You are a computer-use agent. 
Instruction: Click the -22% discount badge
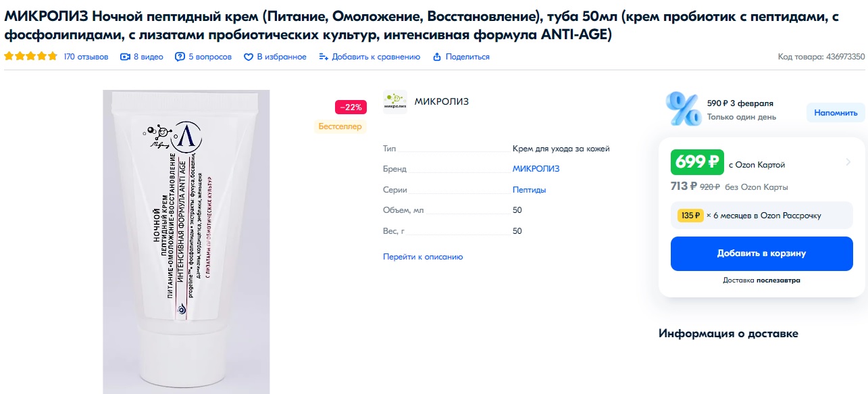(351, 107)
